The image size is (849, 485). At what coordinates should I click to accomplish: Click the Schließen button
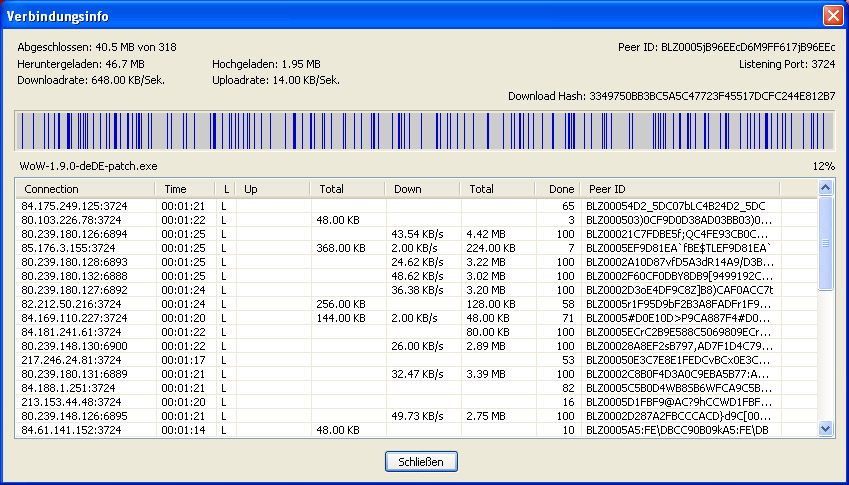(x=421, y=462)
